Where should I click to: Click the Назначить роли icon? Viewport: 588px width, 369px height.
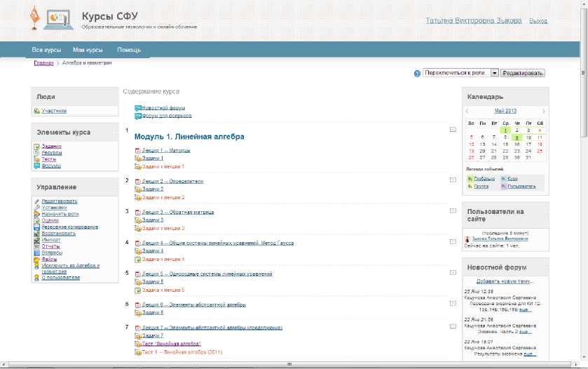36,214
